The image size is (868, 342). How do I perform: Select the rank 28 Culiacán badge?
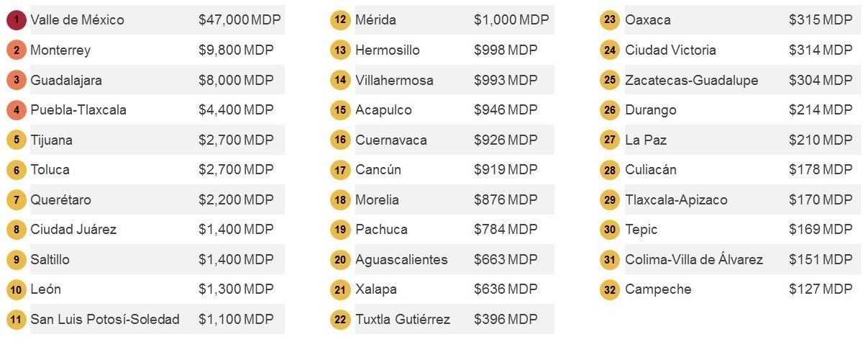pyautogui.click(x=610, y=170)
